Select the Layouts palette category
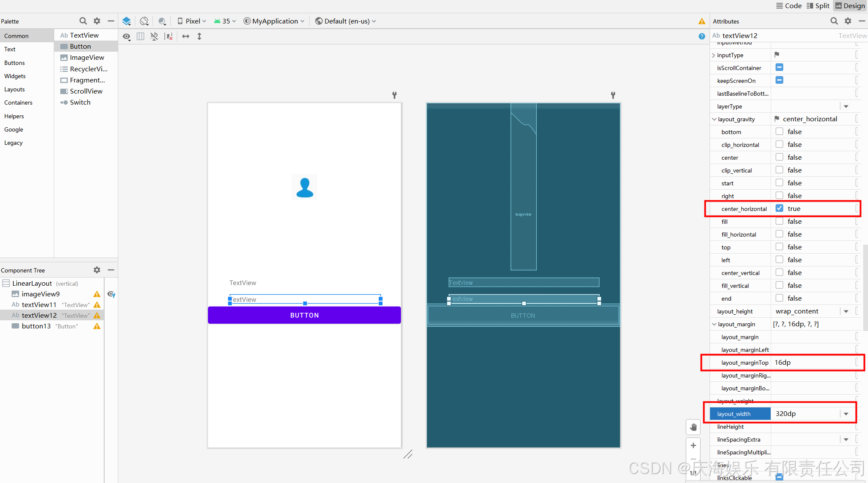868x483 pixels. (15, 89)
